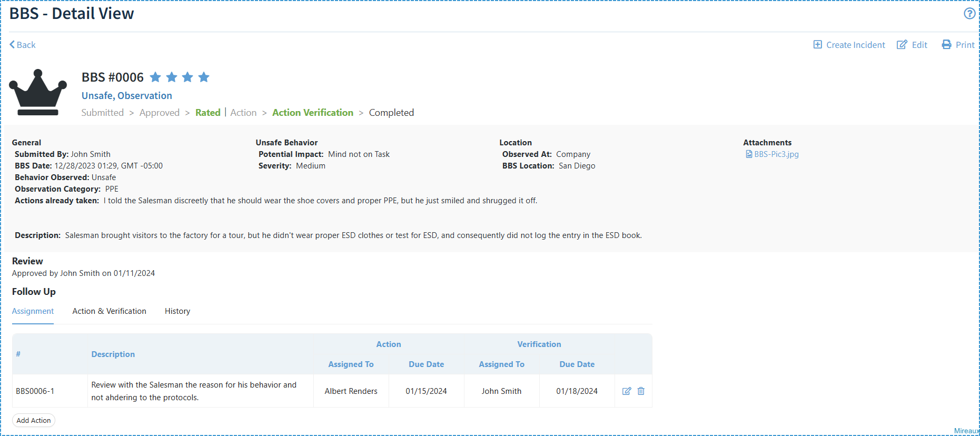Click the Unsafe, Observation link

point(127,95)
